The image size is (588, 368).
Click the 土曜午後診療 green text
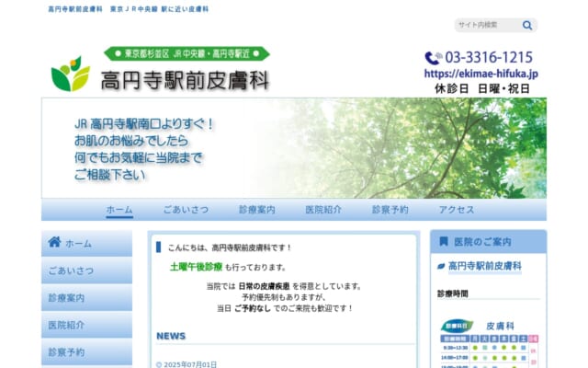pyautogui.click(x=196, y=267)
